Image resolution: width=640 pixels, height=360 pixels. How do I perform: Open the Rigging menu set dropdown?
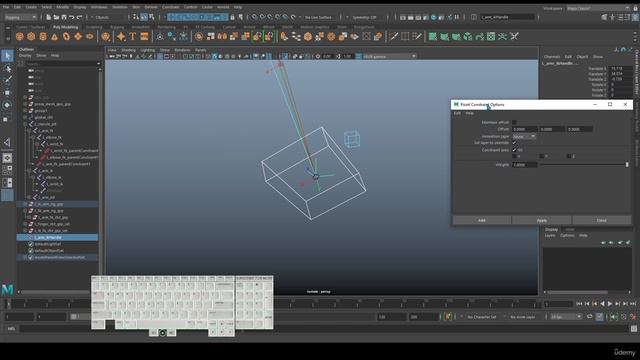(20, 17)
